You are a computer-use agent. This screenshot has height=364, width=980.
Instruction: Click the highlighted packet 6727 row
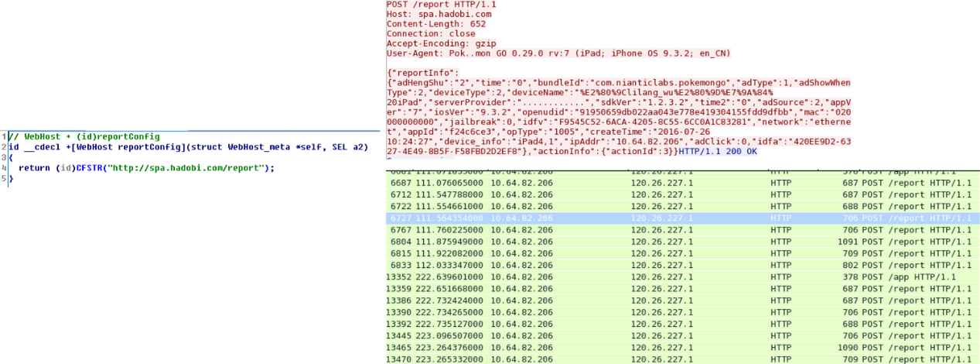click(681, 218)
